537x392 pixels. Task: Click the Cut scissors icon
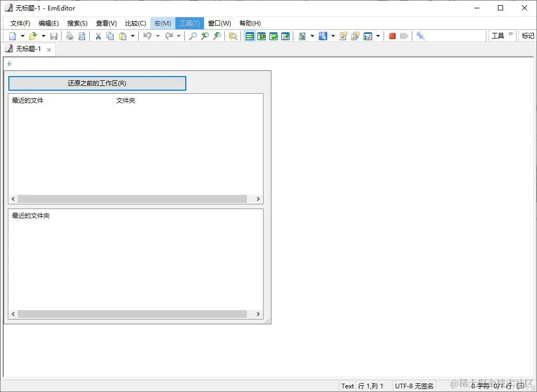pyautogui.click(x=98, y=36)
